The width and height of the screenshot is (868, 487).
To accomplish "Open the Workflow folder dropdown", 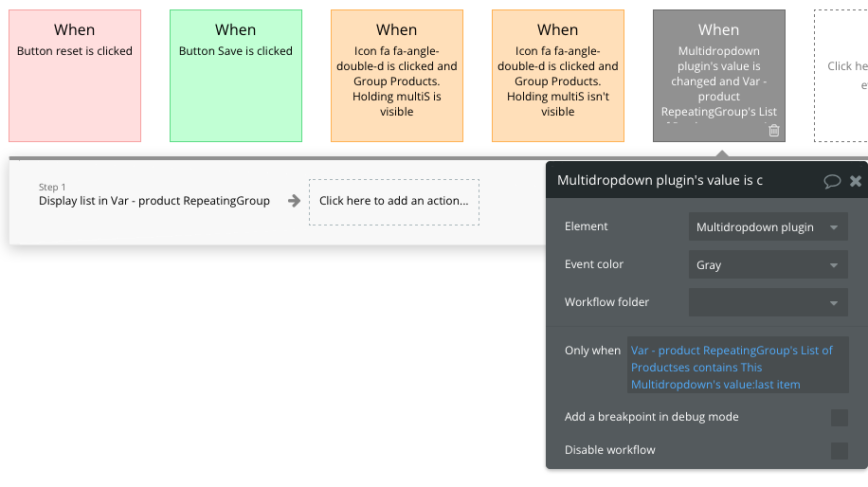I will [x=768, y=303].
